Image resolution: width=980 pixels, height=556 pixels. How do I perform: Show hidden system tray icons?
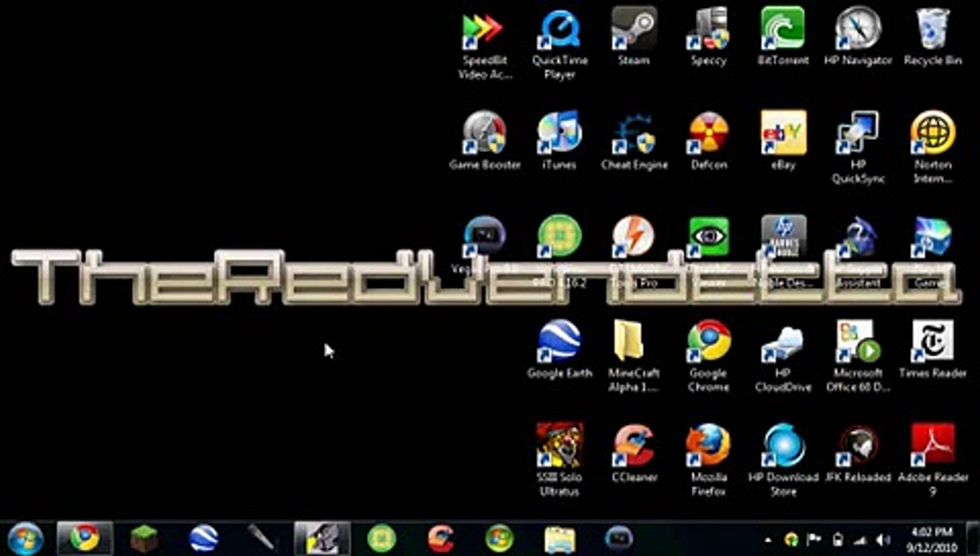tap(768, 540)
